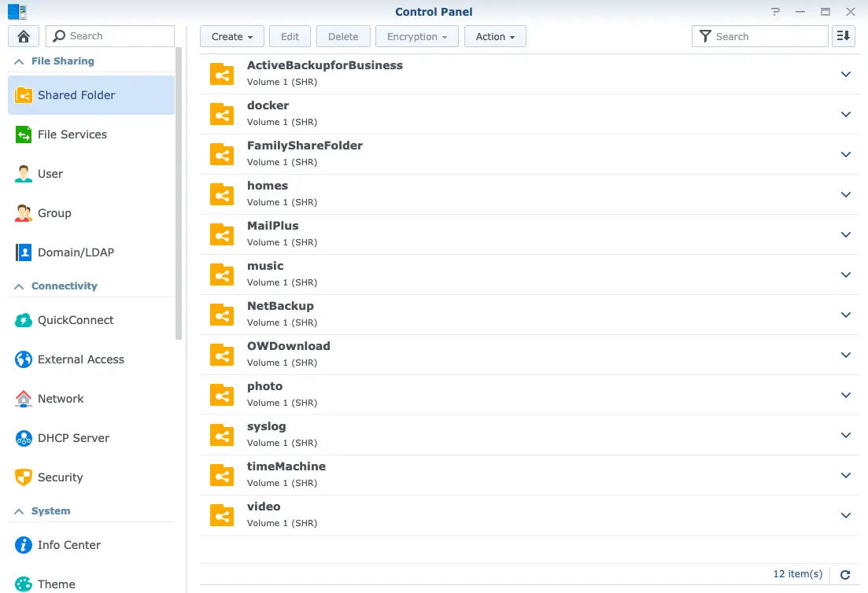
Task: Open the Action dropdown menu
Action: tap(495, 36)
